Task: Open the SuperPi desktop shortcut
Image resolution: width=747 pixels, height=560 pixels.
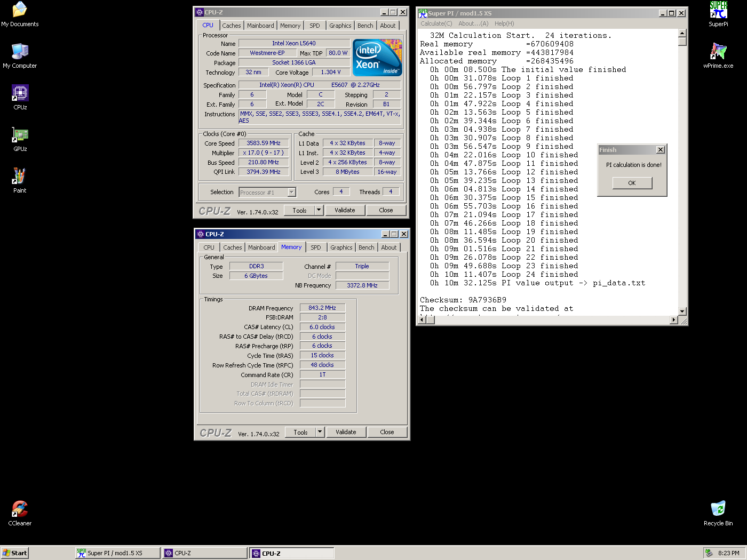Action: point(718,14)
